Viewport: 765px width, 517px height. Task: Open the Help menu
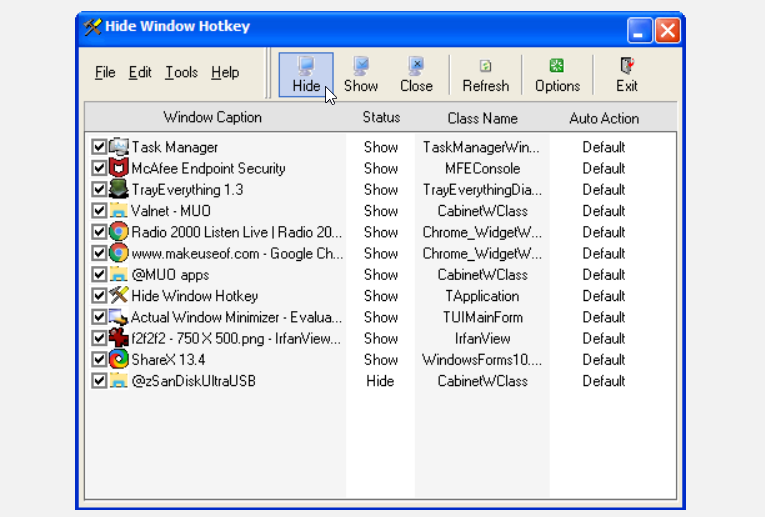225,73
